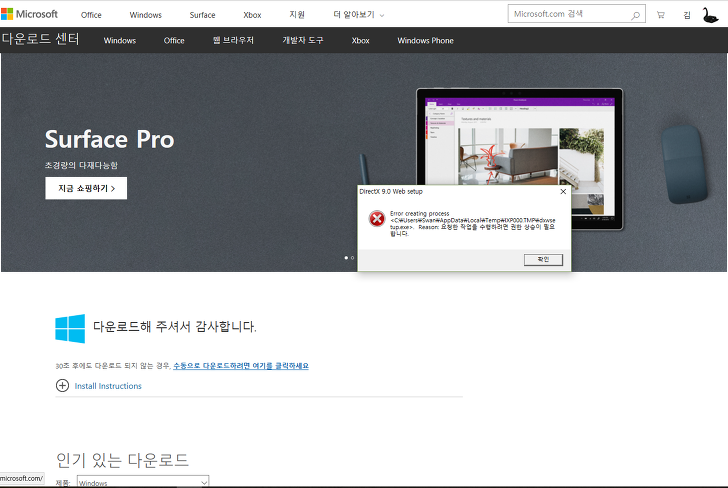Open the shopping cart icon

pyautogui.click(x=660, y=15)
